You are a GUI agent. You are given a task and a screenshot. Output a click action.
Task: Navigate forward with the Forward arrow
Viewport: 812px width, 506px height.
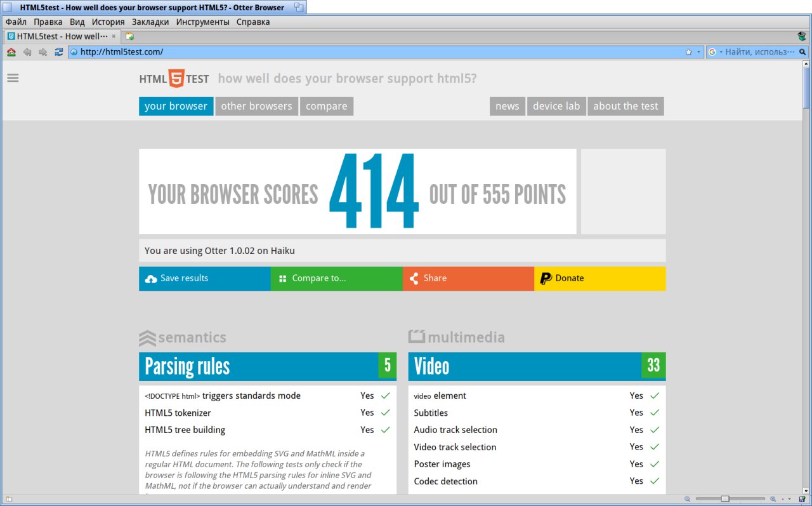point(43,52)
